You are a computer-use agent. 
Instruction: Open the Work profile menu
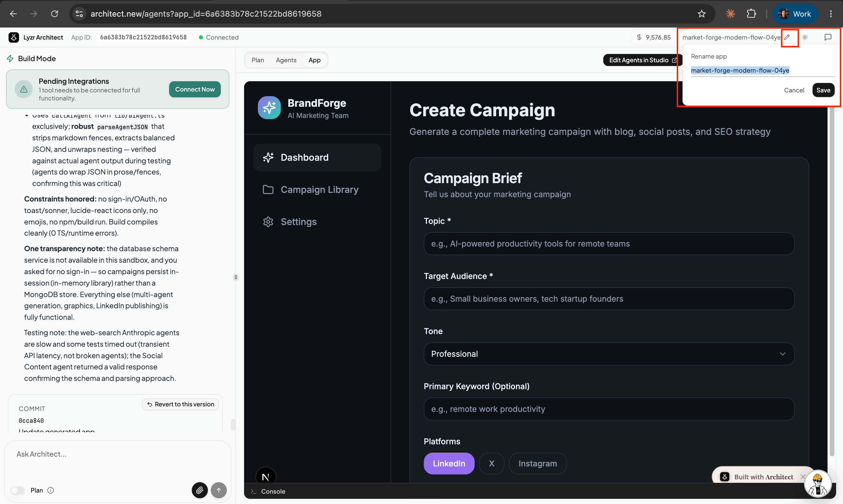pos(795,13)
